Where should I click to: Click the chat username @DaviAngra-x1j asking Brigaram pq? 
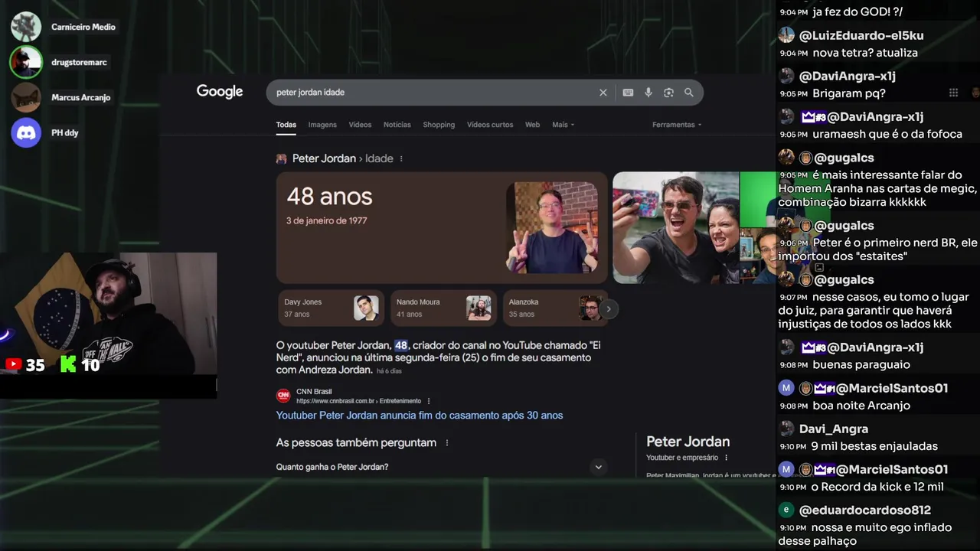coord(847,76)
